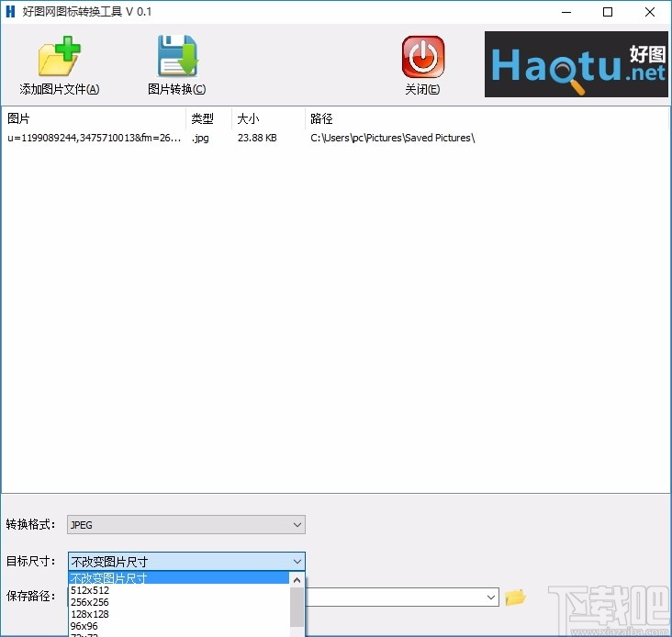Click the C:\Users\pc\Pictures path cell
Viewport: 672px width, 637px height.
coord(393,138)
